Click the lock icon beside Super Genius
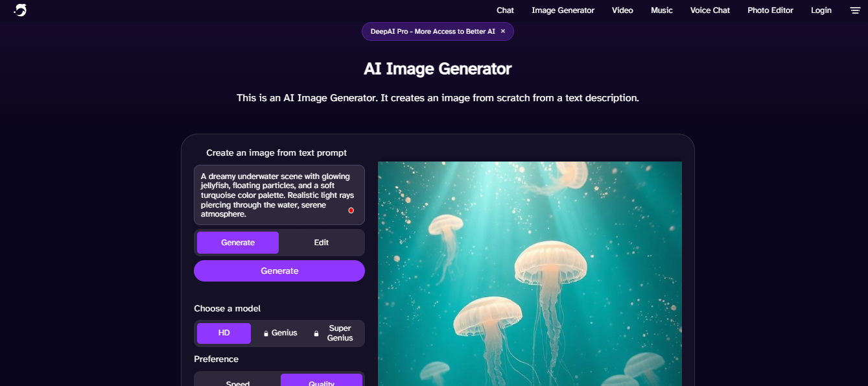Image resolution: width=868 pixels, height=386 pixels. (316, 333)
